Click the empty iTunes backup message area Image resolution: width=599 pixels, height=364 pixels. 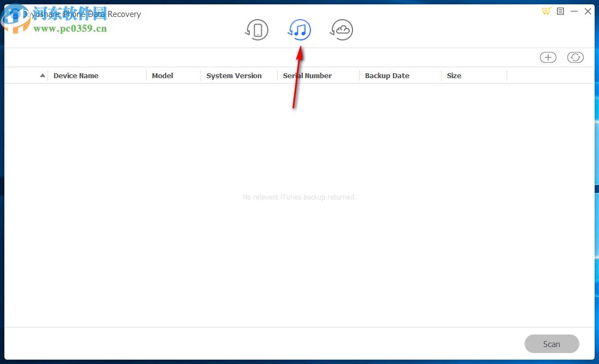pyautogui.click(x=299, y=197)
